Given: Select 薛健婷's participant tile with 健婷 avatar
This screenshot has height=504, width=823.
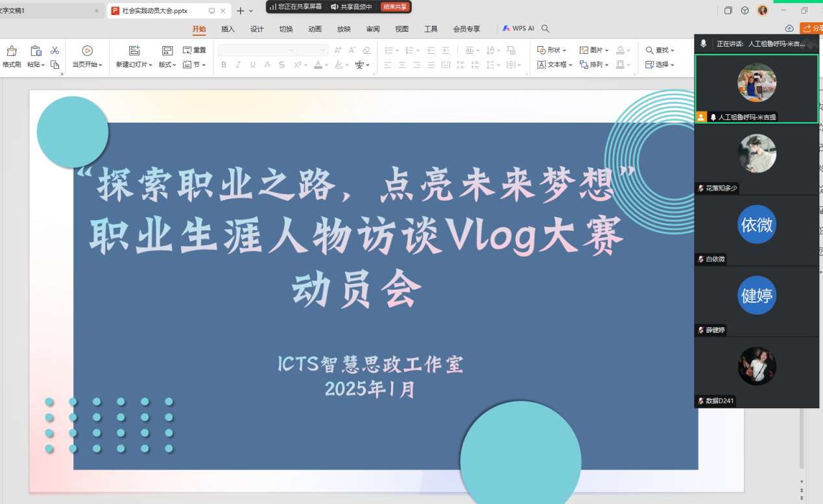Looking at the screenshot, I should 756,301.
